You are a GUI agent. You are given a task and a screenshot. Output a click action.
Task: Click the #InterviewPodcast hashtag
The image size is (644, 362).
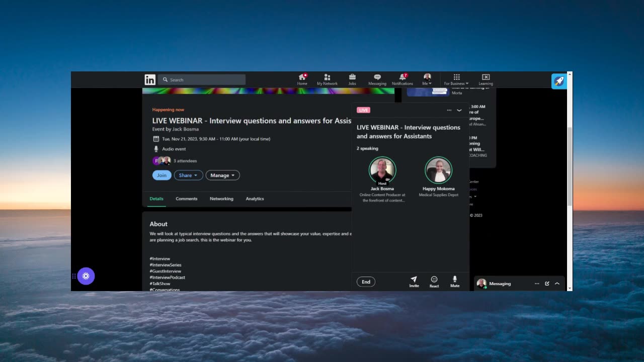[168, 278]
